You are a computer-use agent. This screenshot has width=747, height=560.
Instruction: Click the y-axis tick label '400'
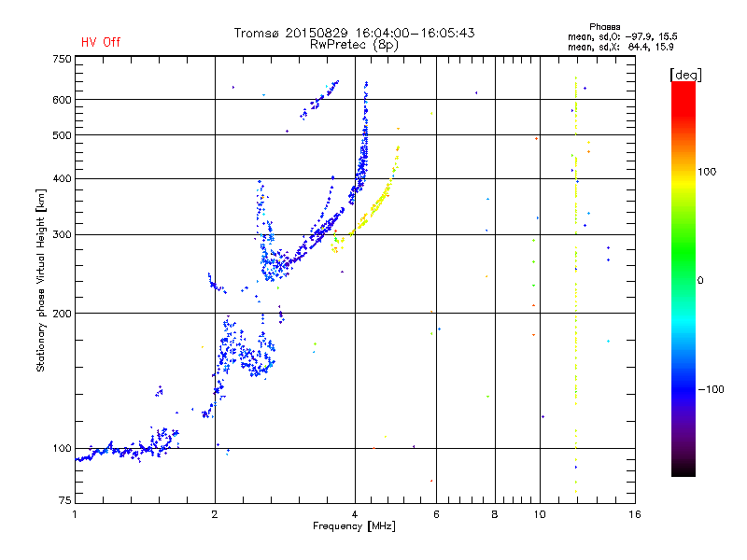[x=62, y=178]
